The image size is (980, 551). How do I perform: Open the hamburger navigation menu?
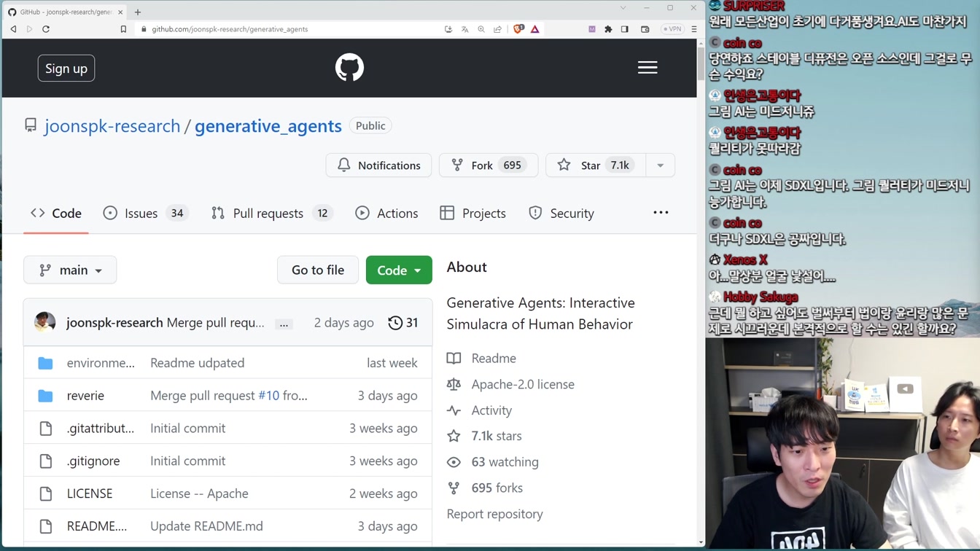tap(647, 68)
